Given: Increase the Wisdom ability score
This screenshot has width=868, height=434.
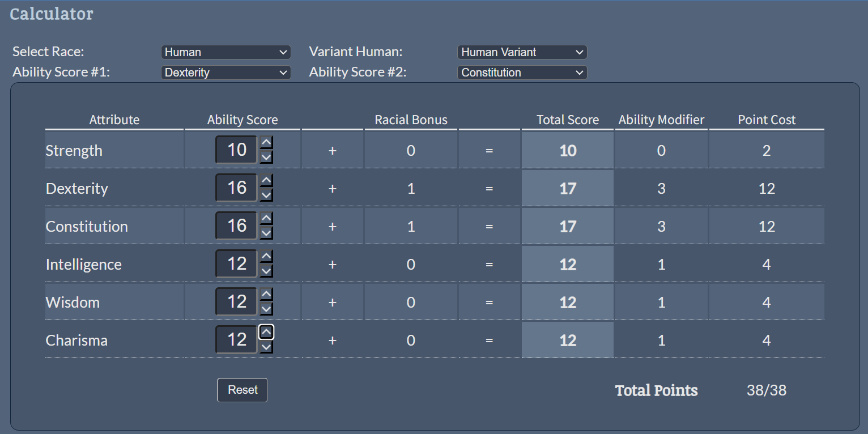Looking at the screenshot, I should [x=266, y=294].
